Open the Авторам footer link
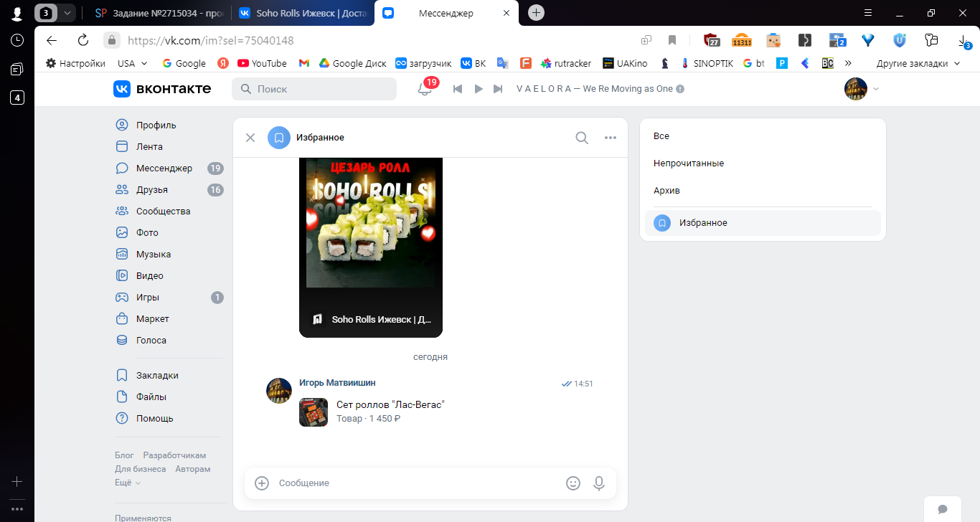The image size is (980, 522). (x=193, y=469)
